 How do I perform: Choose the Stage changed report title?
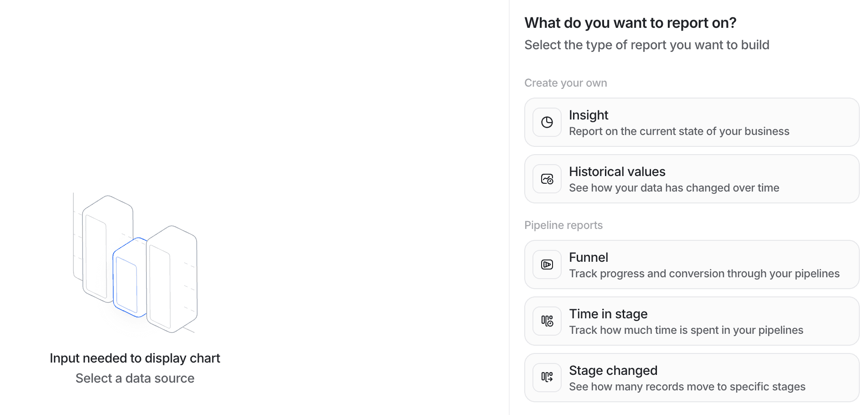coord(613,370)
